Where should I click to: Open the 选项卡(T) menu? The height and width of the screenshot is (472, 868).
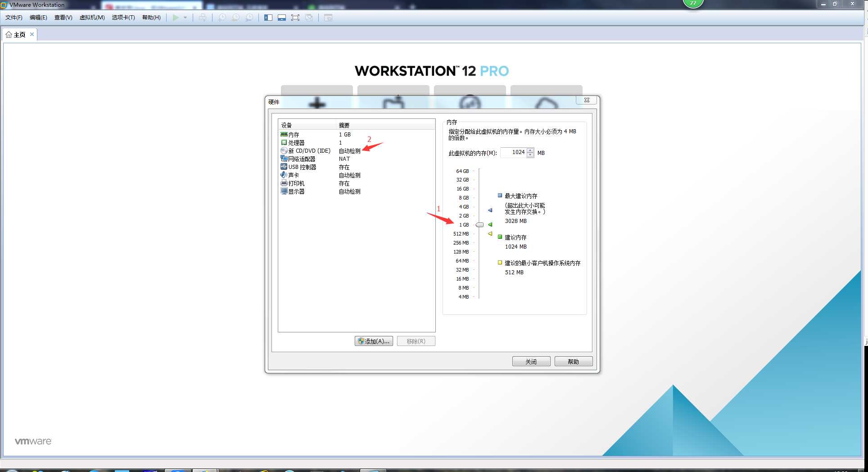123,18
